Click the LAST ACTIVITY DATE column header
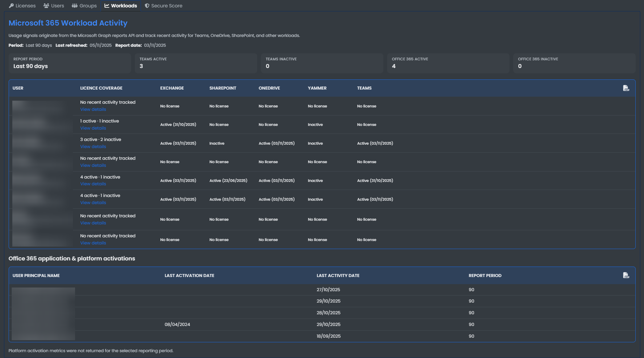 (338, 276)
